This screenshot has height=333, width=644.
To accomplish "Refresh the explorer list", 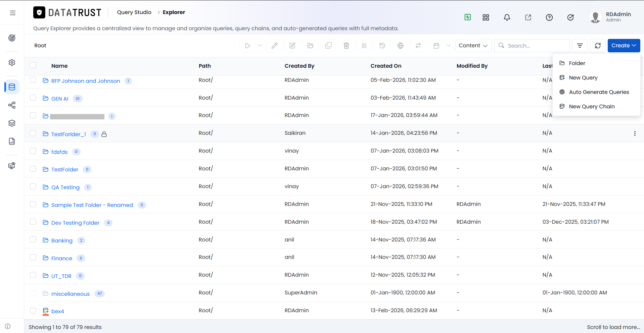I will coord(598,46).
